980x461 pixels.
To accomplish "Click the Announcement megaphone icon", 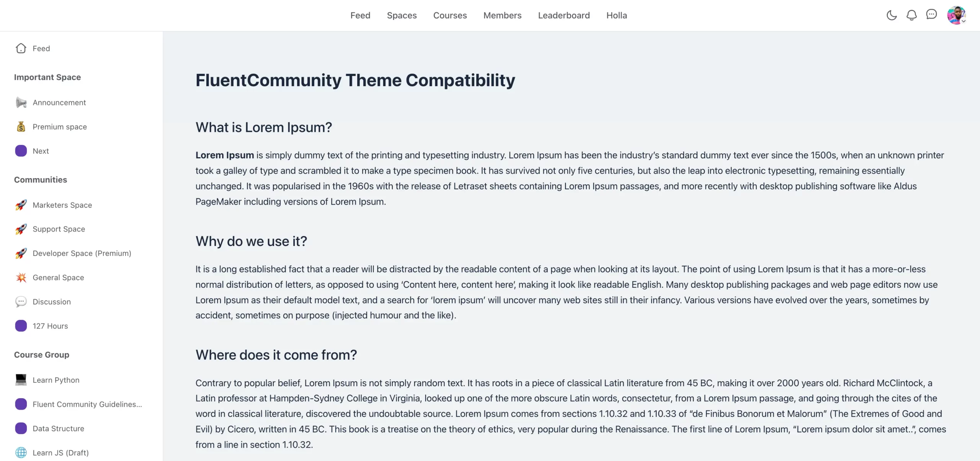I will click(x=21, y=102).
